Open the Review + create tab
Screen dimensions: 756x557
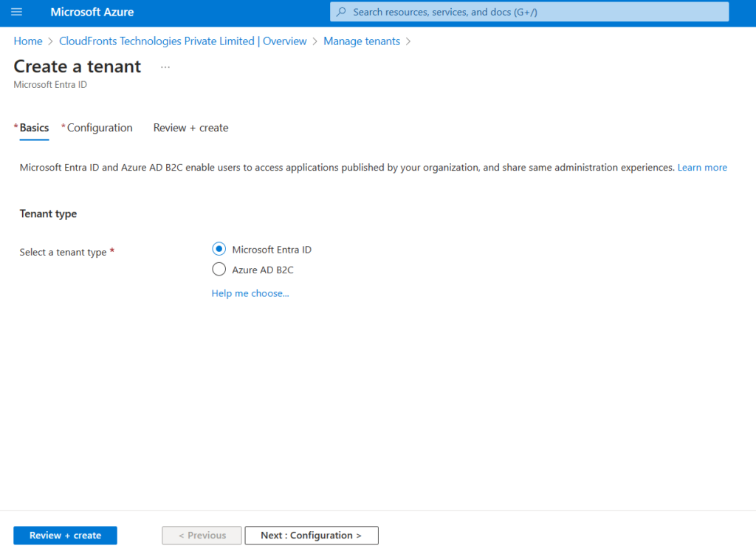tap(191, 128)
